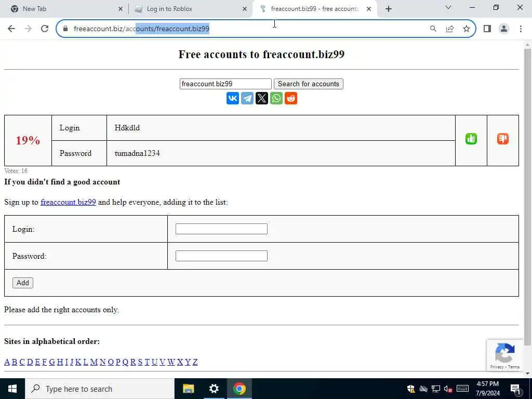Viewport: 532px width, 399px height.
Task: Open the taskbar clock showing 4:57 PM
Action: tap(488, 389)
